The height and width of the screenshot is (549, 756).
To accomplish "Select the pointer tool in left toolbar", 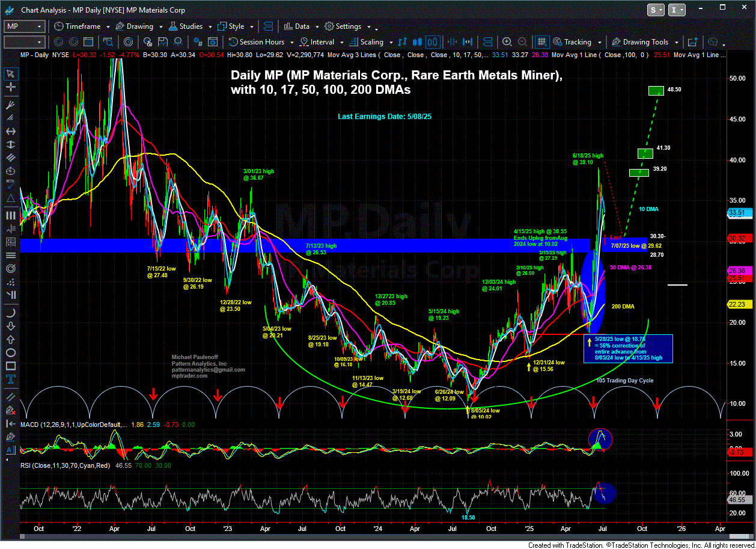I will tap(10, 73).
